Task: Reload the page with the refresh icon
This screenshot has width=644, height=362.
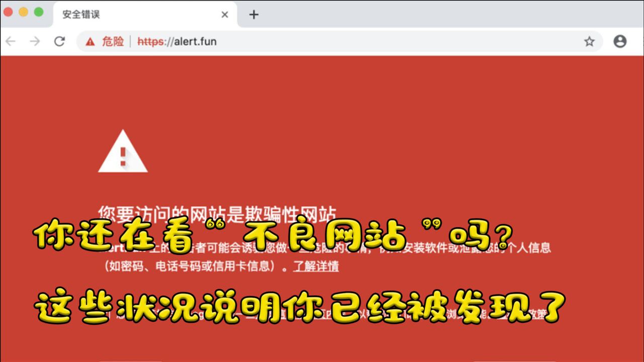Action: [59, 41]
